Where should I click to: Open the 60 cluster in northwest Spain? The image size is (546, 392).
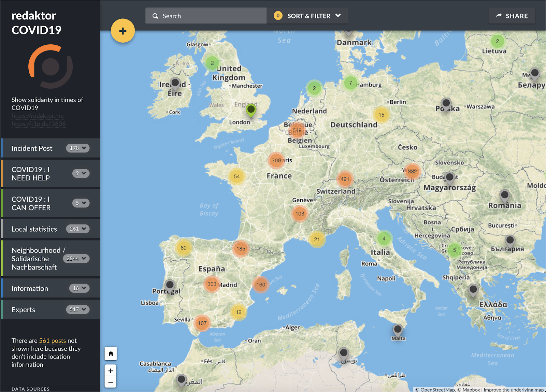tap(184, 248)
